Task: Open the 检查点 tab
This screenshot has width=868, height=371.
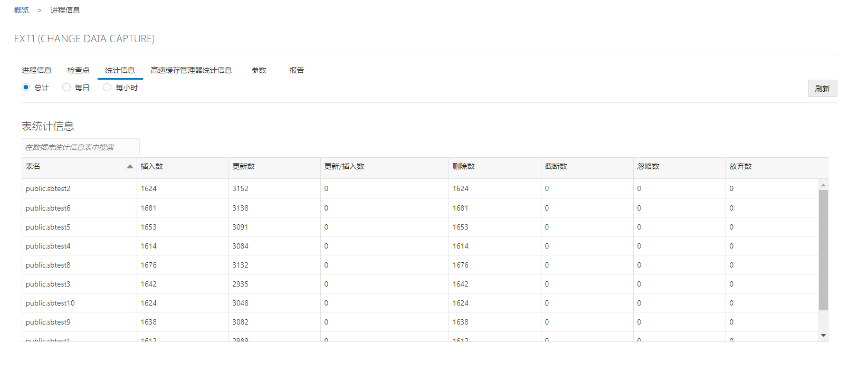Action: click(78, 70)
